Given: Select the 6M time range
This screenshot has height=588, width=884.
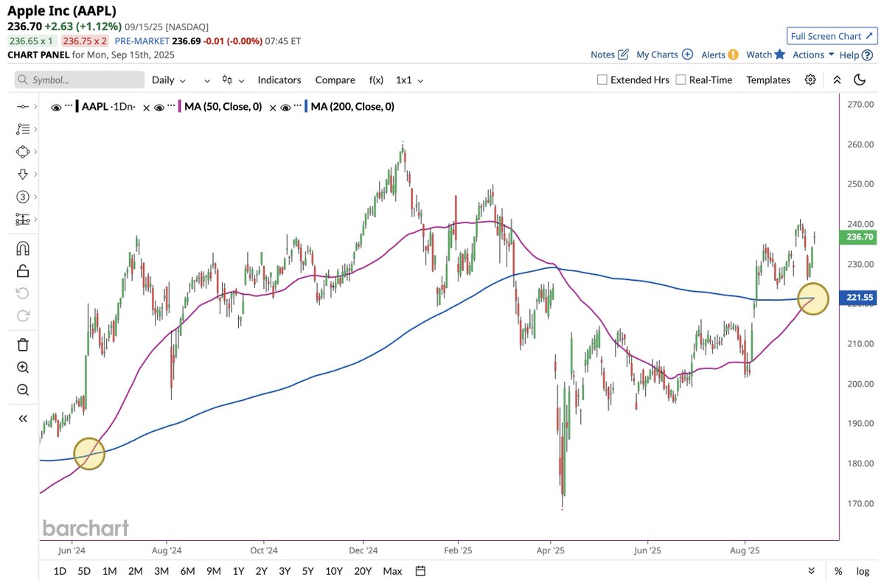Looking at the screenshot, I should (x=188, y=571).
